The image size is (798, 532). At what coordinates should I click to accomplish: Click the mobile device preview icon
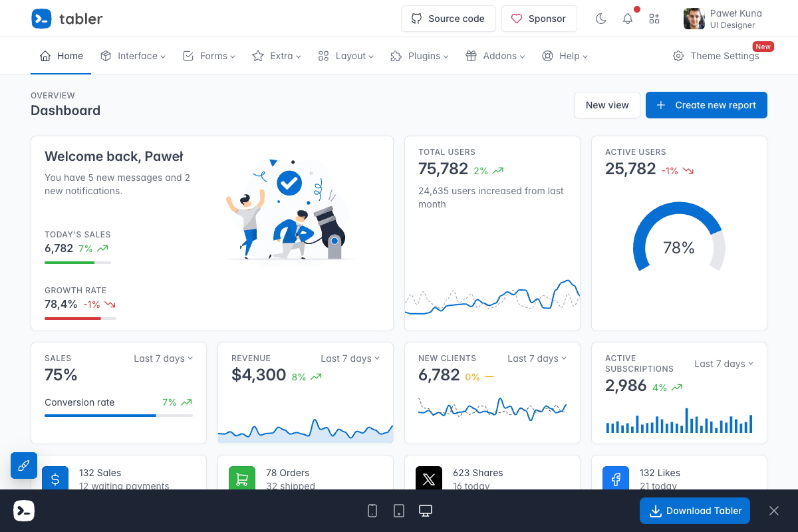click(372, 511)
